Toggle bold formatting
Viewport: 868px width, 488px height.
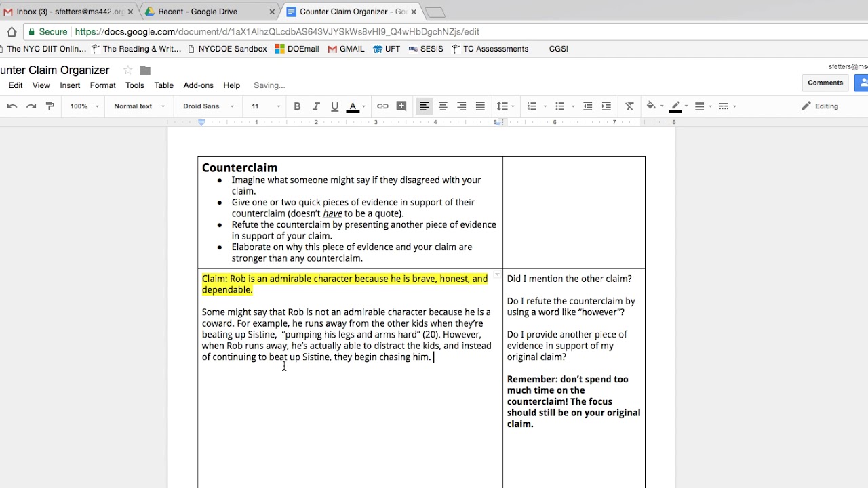click(297, 106)
